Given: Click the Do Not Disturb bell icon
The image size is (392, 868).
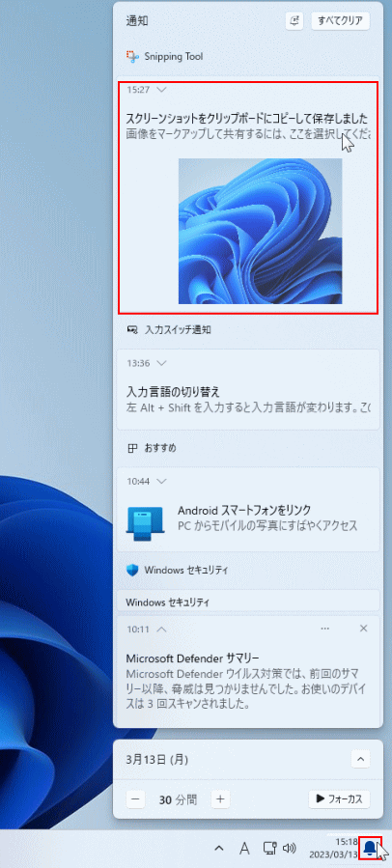Looking at the screenshot, I should pyautogui.click(x=294, y=21).
